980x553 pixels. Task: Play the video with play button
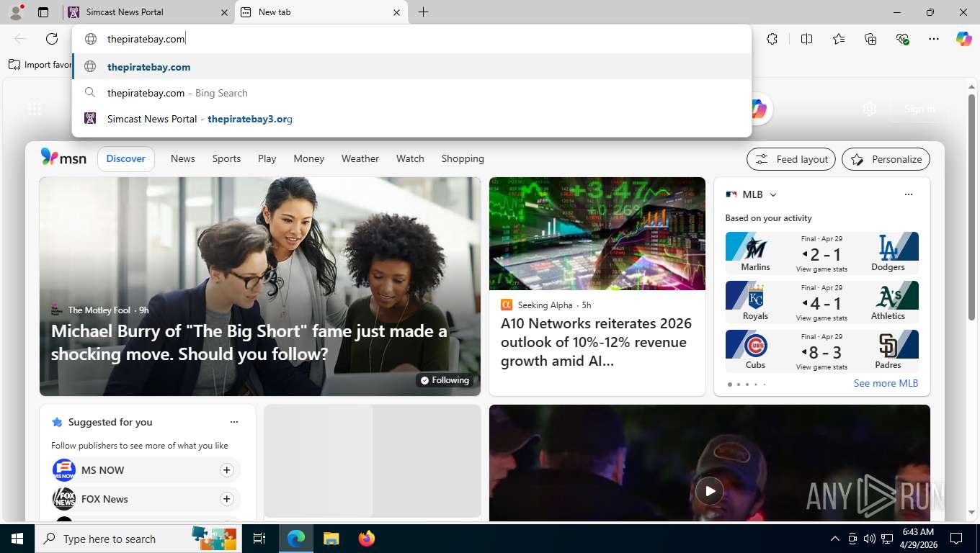coord(710,491)
